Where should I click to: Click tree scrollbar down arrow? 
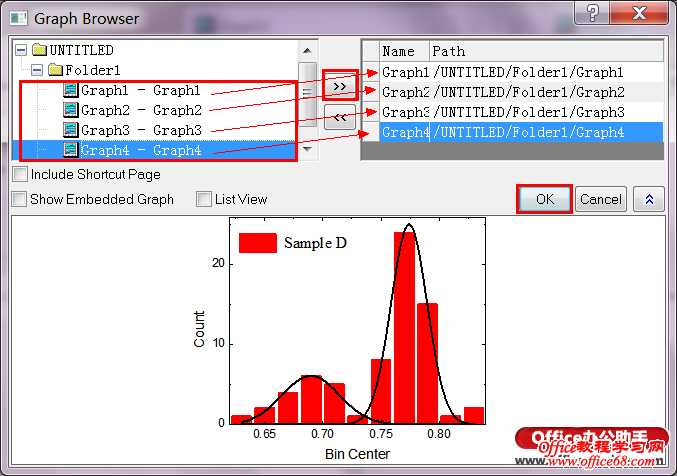307,149
